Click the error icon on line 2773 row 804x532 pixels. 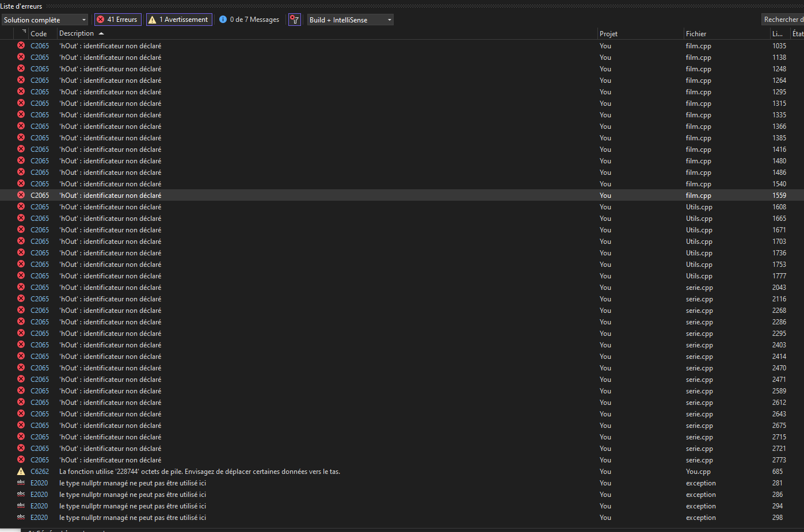pyautogui.click(x=21, y=460)
